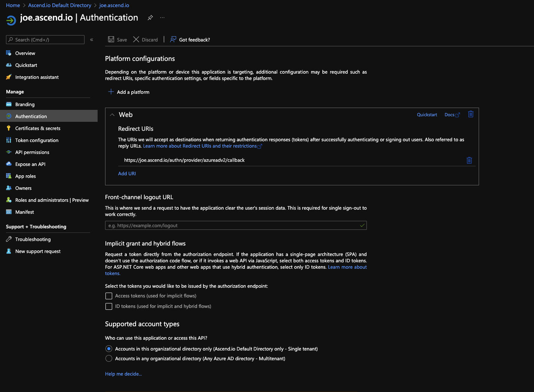The width and height of the screenshot is (534, 392).
Task: Open API permissions in the sidebar
Action: click(32, 152)
